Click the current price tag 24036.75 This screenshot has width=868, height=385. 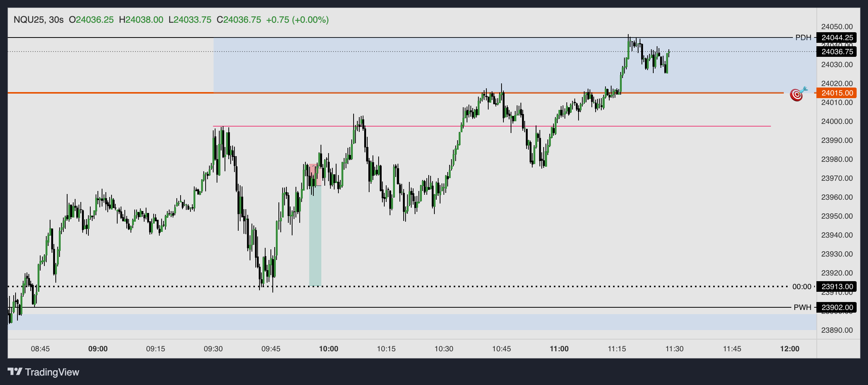click(837, 52)
